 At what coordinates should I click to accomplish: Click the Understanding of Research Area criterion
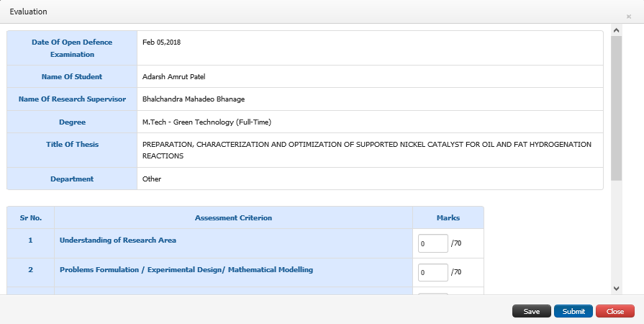tap(118, 240)
